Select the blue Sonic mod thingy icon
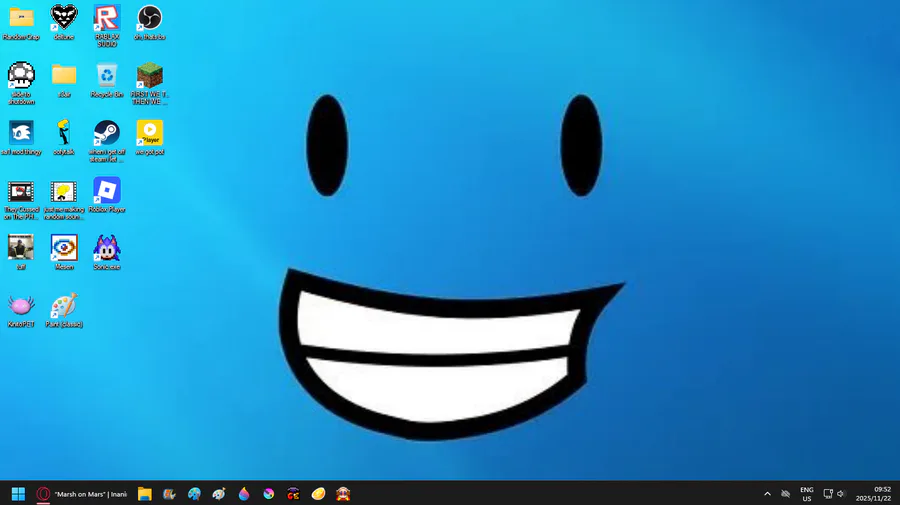The height and width of the screenshot is (505, 900). [21, 133]
